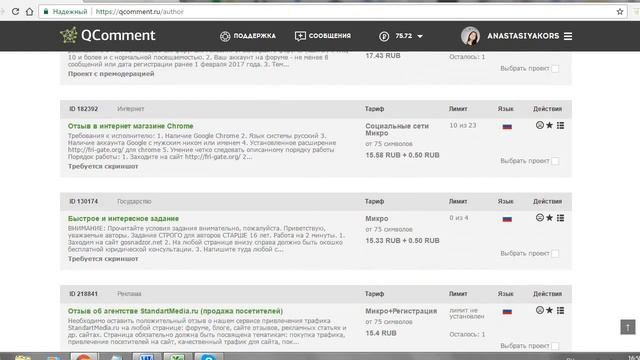Tick Выбрать проект checkbox for project 182392
640x360 pixels.
click(555, 161)
